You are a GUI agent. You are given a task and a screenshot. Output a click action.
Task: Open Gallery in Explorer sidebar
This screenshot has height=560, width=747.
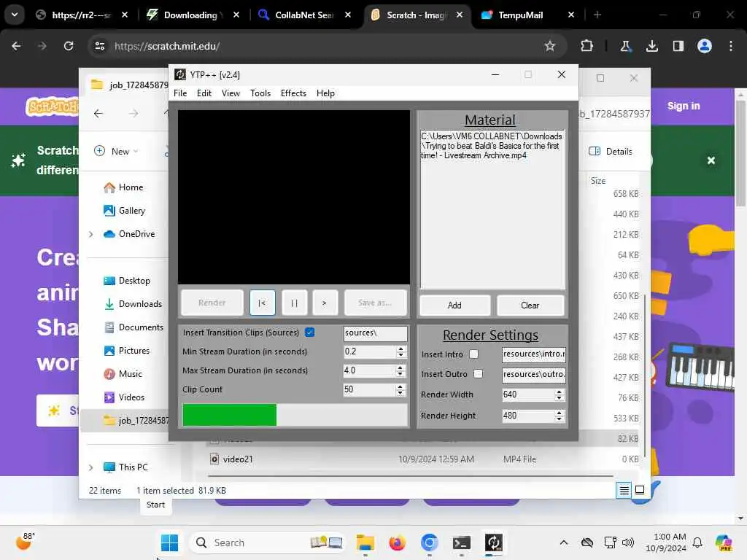(125, 211)
